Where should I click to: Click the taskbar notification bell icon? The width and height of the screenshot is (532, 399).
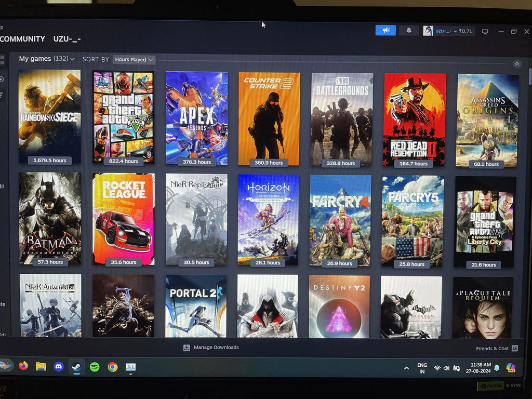pos(497,368)
